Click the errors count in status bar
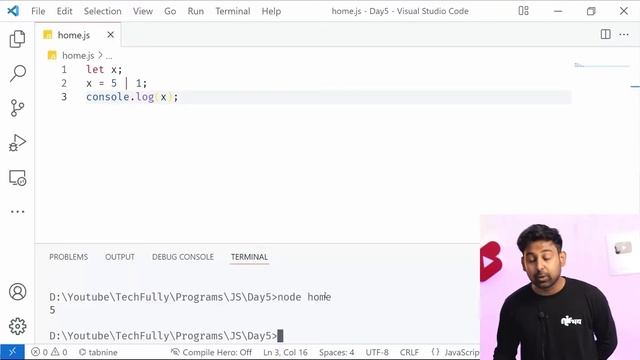 click(x=40, y=352)
